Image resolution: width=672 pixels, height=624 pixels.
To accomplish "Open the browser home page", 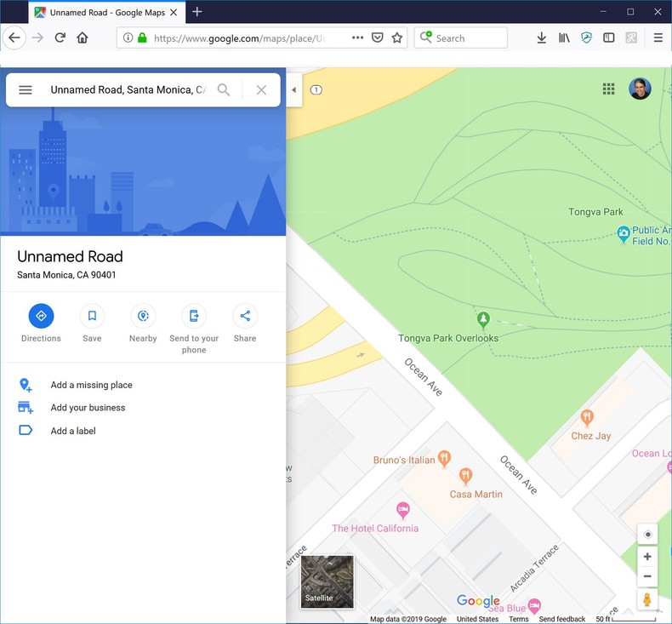I will [83, 37].
